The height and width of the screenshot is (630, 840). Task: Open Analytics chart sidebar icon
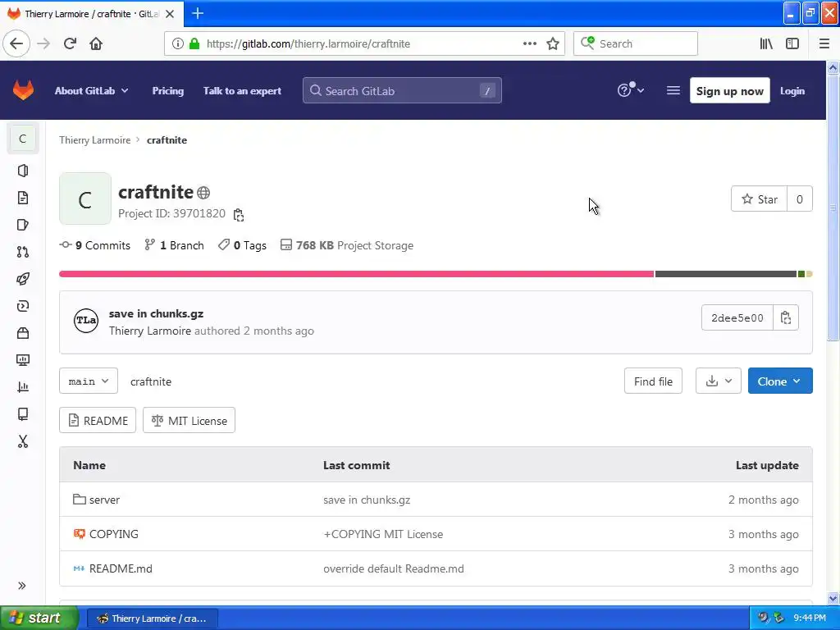[22, 387]
